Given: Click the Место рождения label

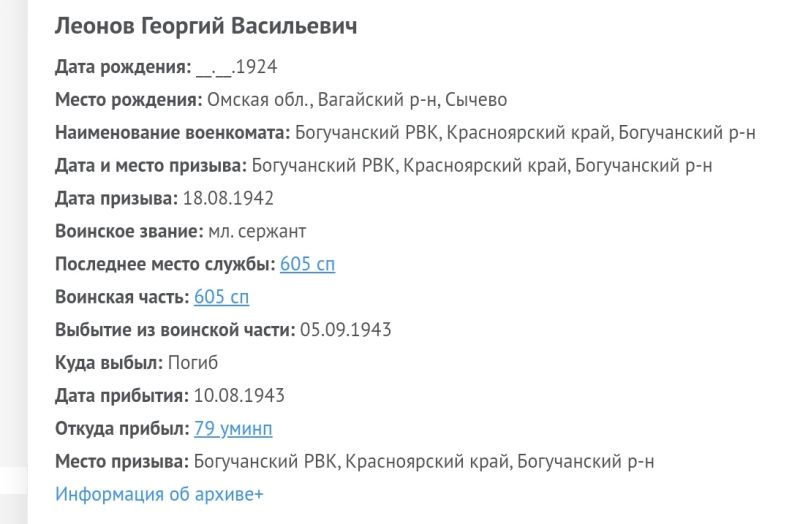Looking at the screenshot, I should pyautogui.click(x=129, y=99).
